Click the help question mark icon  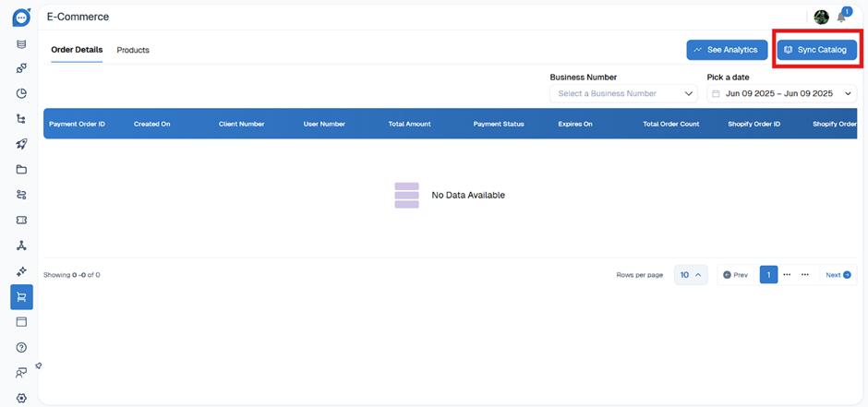[x=21, y=347]
